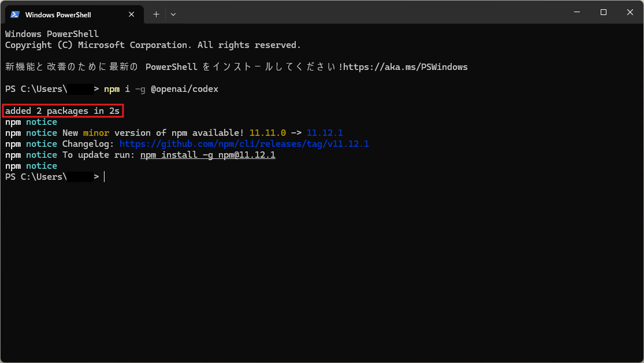The image size is (644, 363).
Task: Click the yellow version number 11.11.0
Action: [267, 133]
